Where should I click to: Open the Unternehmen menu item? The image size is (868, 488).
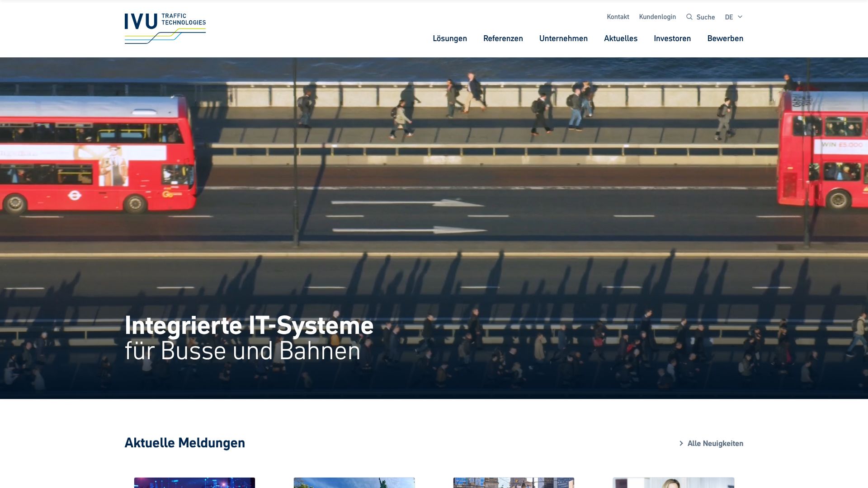click(x=563, y=38)
